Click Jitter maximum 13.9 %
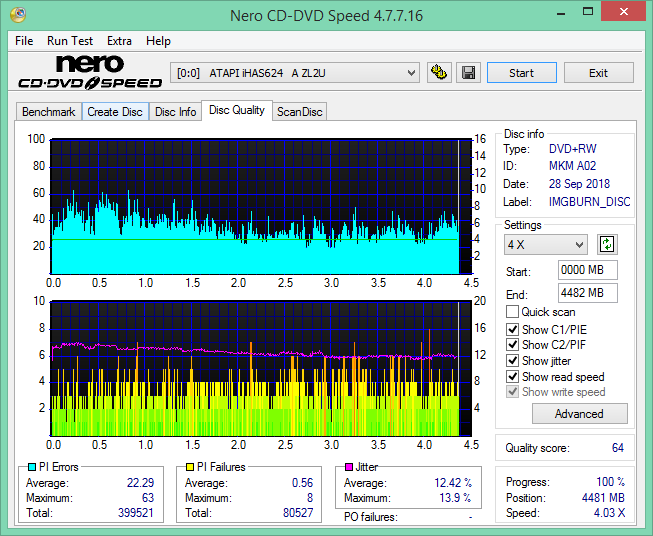Image resolution: width=653 pixels, height=536 pixels. [x=456, y=497]
